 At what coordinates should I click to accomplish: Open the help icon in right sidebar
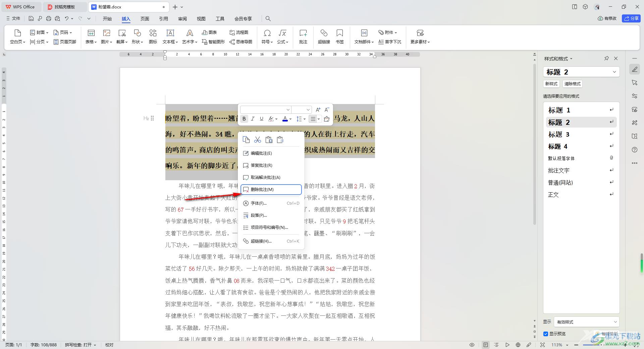pyautogui.click(x=635, y=150)
